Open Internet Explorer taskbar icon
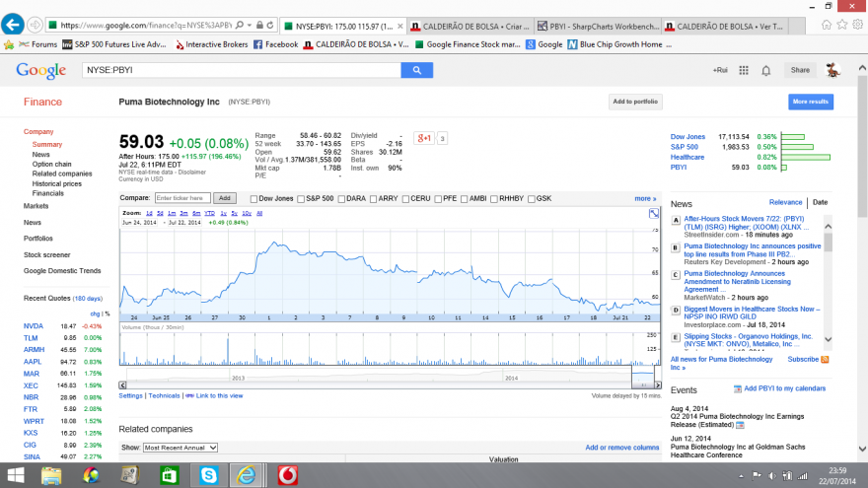Viewport: 868px width, 488px height. (247, 475)
